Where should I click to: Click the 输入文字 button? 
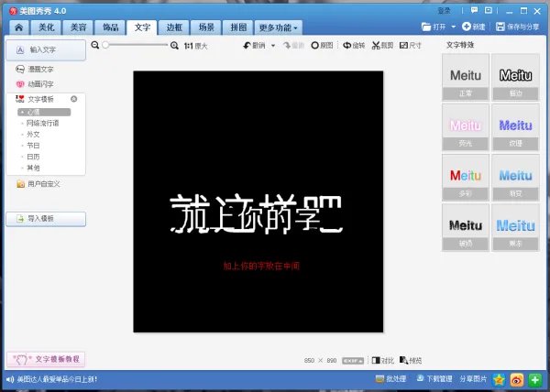[46, 50]
